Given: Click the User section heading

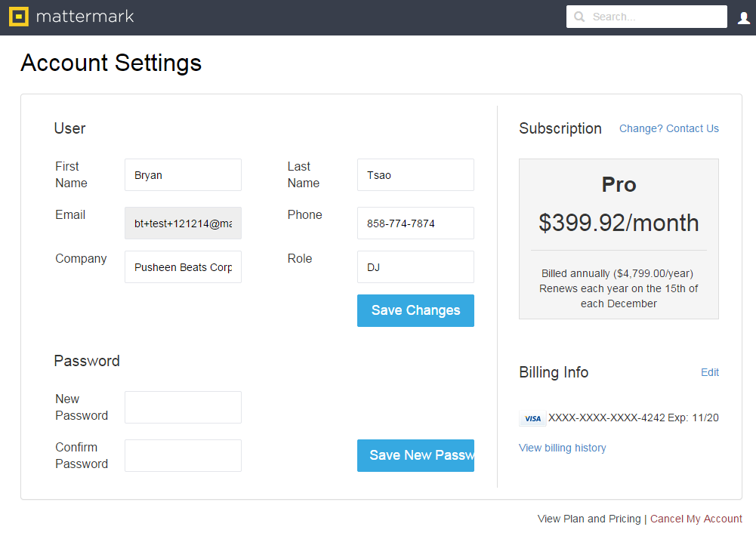Looking at the screenshot, I should (70, 128).
